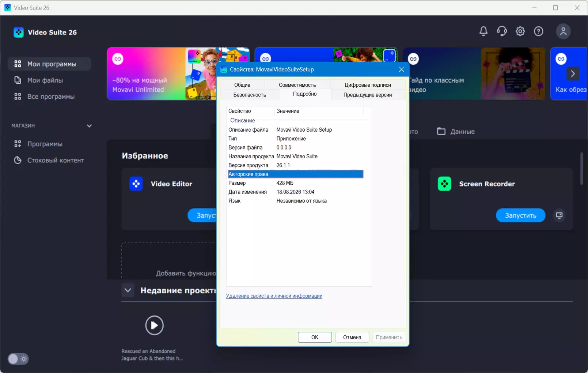The height and width of the screenshot is (373, 588).
Task: Click the Программы store icon
Action: (x=18, y=144)
